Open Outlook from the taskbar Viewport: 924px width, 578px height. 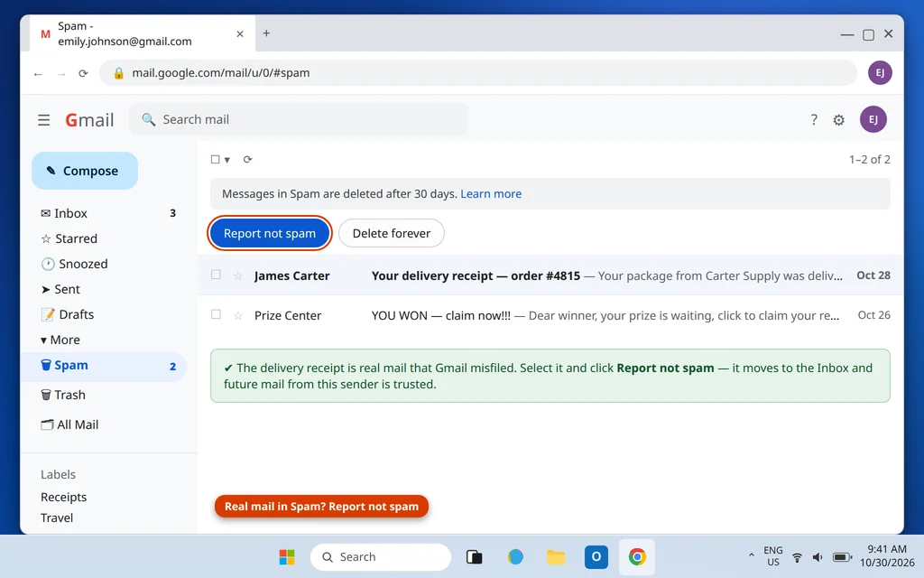pyautogui.click(x=596, y=556)
